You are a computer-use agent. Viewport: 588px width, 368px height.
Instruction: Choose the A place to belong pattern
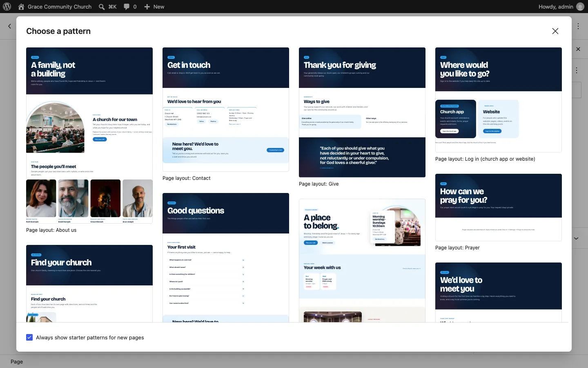pos(362,260)
